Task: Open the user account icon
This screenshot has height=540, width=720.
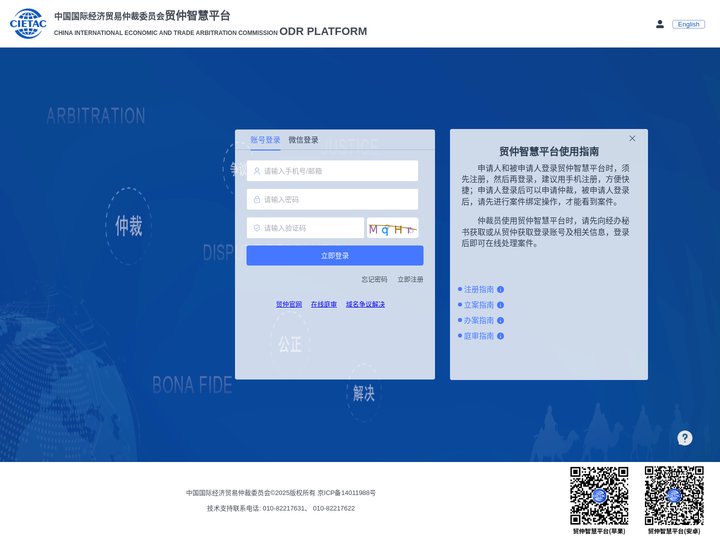Action: point(660,24)
